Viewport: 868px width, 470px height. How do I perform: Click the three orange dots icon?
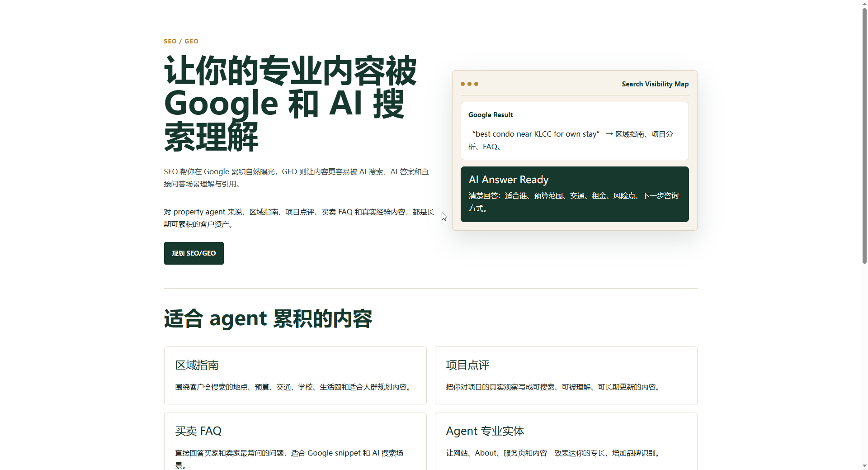pyautogui.click(x=469, y=84)
